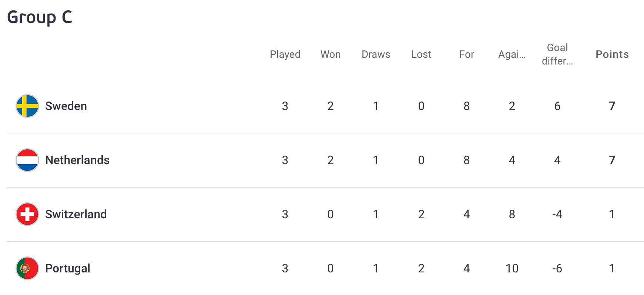Click the Portugal flag icon
The image size is (644, 295).
[x=27, y=268]
